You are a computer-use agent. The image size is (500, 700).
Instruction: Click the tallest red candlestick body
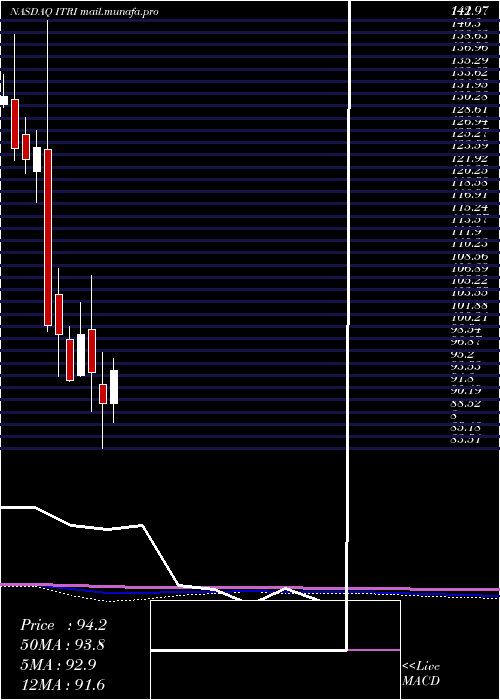pos(48,238)
